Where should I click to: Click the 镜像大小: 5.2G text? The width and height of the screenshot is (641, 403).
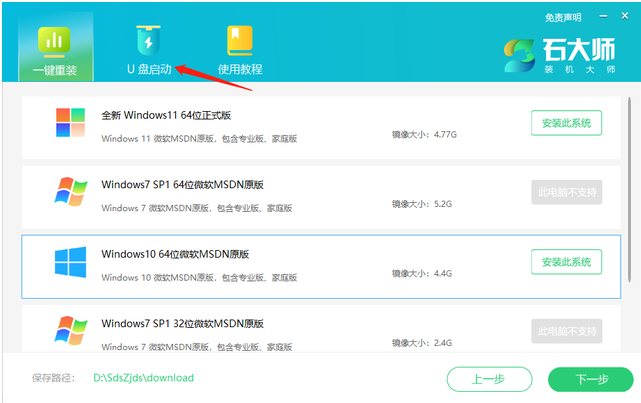[x=422, y=204]
